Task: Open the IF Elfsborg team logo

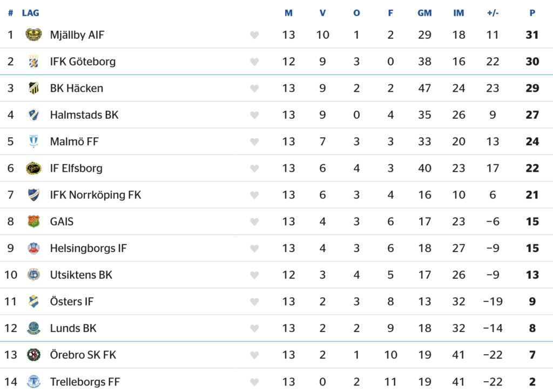Action: pyautogui.click(x=33, y=168)
